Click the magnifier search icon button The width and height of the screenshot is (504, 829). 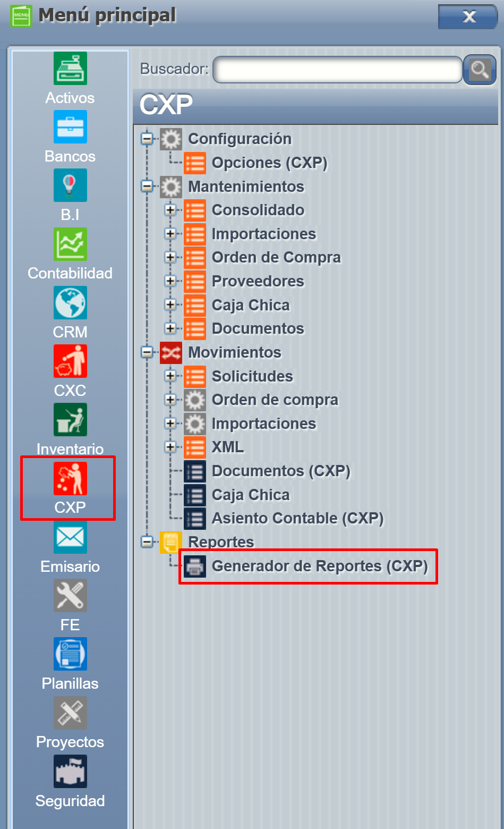tap(480, 70)
